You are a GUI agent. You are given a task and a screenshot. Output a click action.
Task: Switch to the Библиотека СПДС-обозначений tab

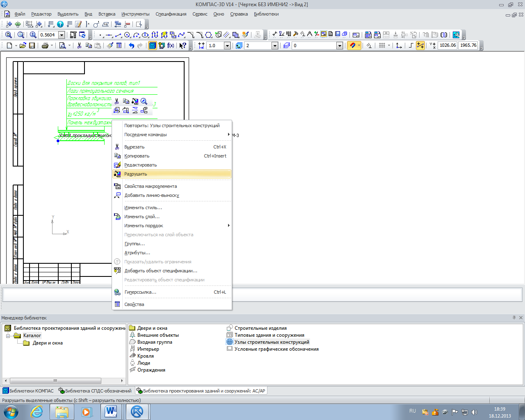[95, 391]
